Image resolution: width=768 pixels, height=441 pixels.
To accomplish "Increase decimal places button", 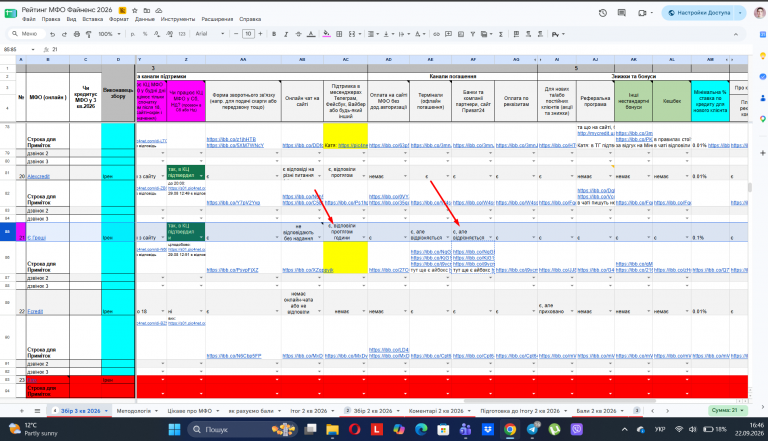I will pos(169,34).
